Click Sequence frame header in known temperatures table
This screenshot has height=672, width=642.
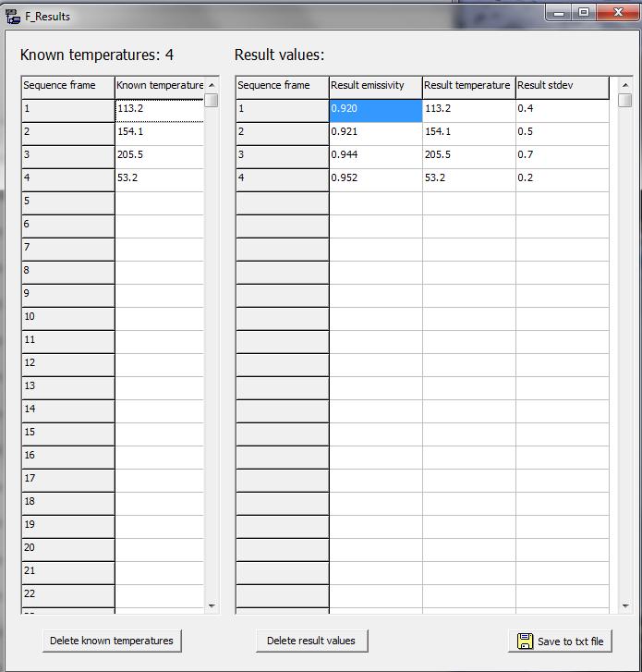[68, 88]
